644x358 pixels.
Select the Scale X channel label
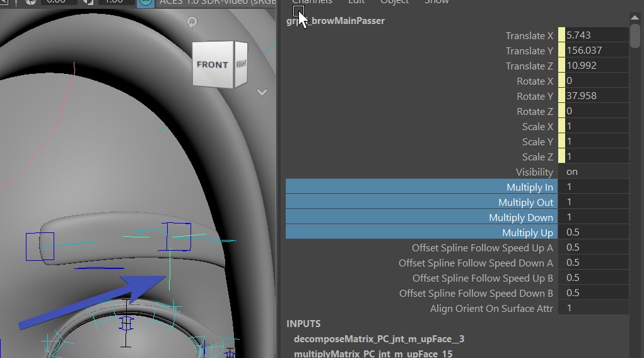(537, 127)
